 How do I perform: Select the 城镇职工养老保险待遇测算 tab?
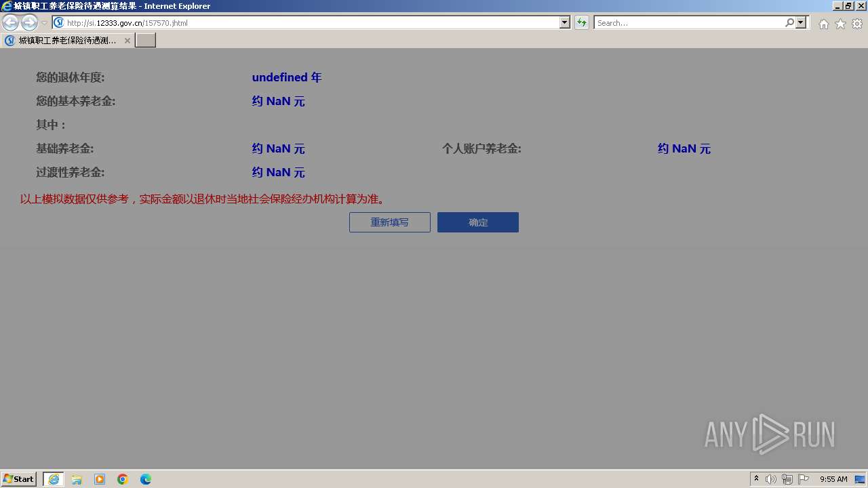pos(67,41)
